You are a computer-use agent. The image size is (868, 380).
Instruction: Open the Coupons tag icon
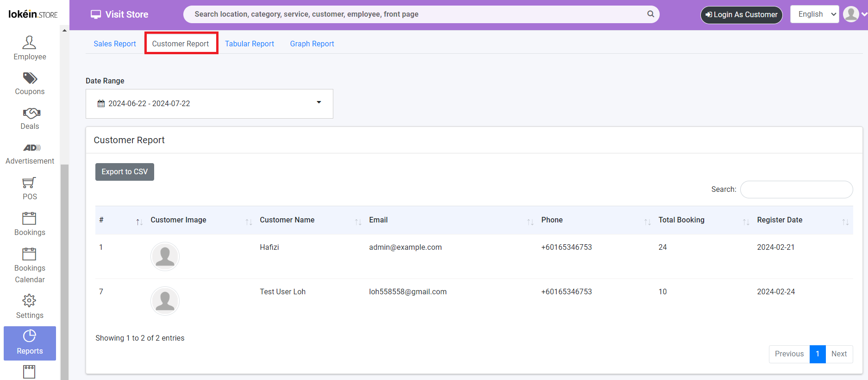(30, 78)
